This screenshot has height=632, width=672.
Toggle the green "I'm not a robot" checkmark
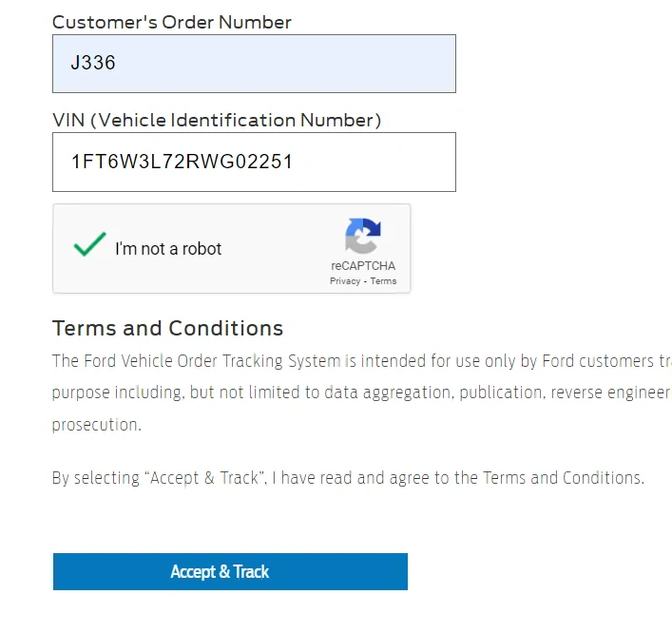[89, 246]
